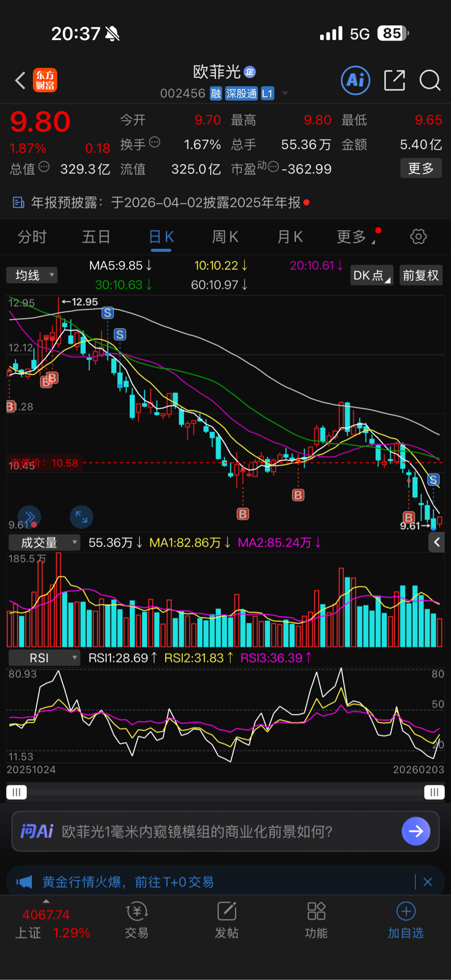The width and height of the screenshot is (451, 980).
Task: Tap the current price 9.80
Action: [x=40, y=122]
